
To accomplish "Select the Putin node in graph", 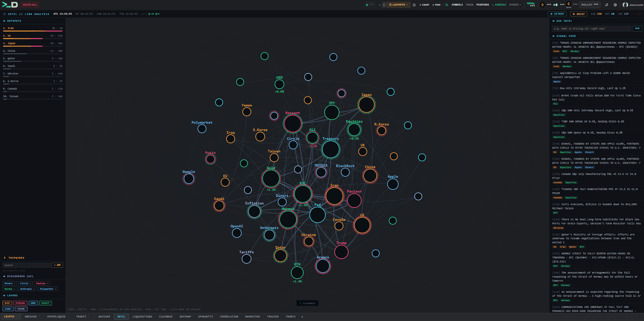I will 210,159.
